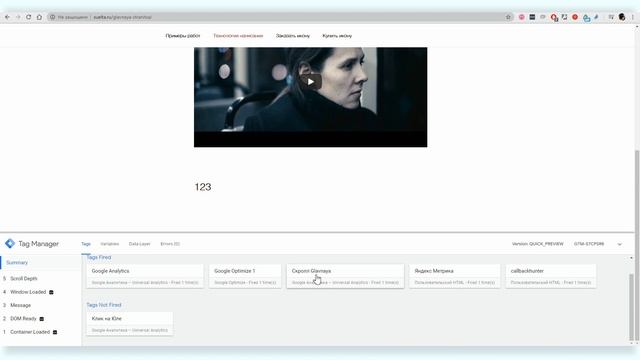Viewport: 640px width, 360px height.
Task: Click the page vertical scrollbar thumb
Action: (636, 245)
